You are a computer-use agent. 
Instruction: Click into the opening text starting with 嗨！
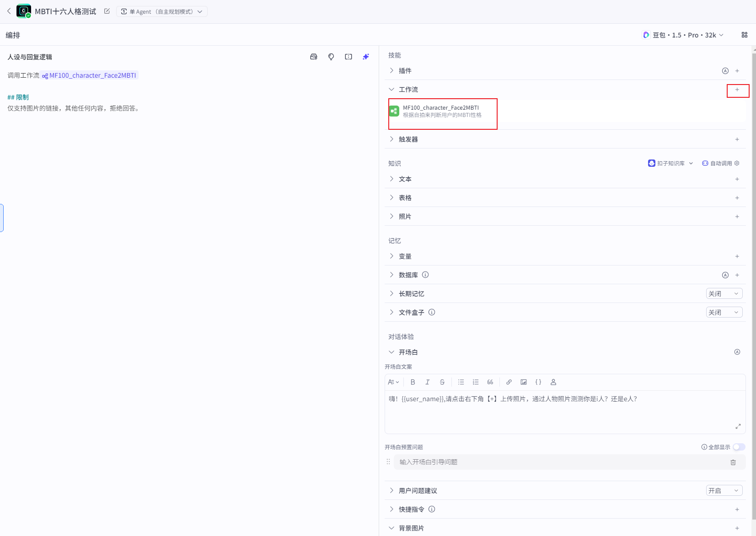pyautogui.click(x=513, y=399)
